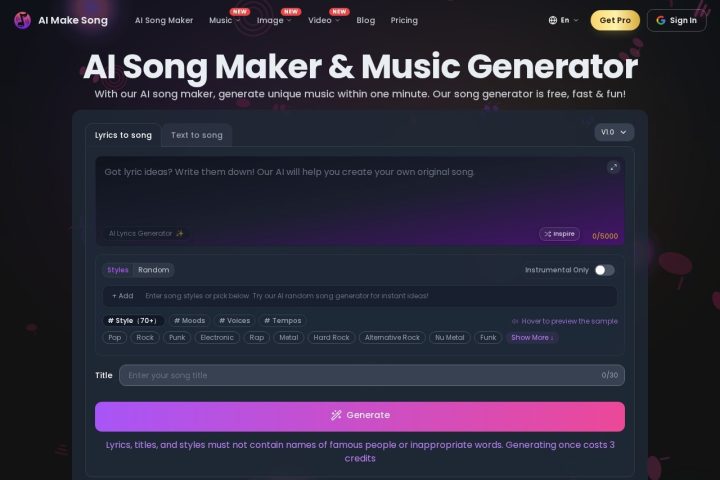Click the globe language icon

click(553, 20)
